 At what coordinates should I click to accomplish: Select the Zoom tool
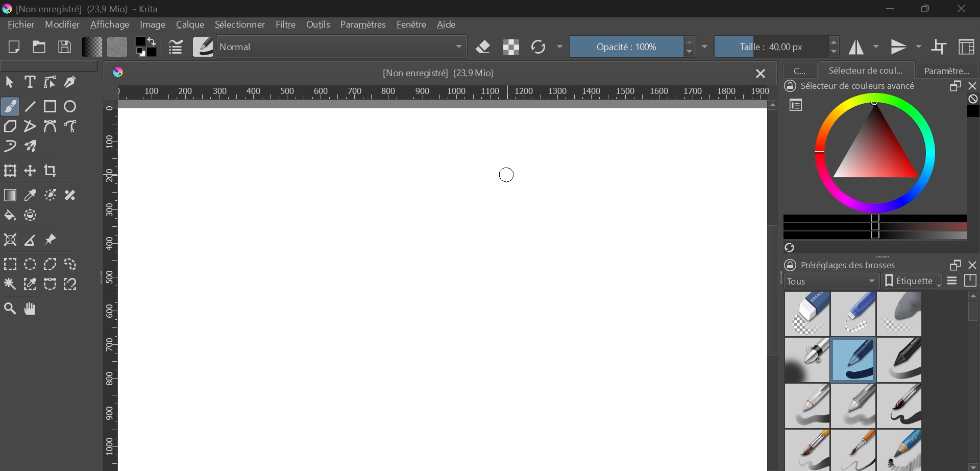click(10, 309)
